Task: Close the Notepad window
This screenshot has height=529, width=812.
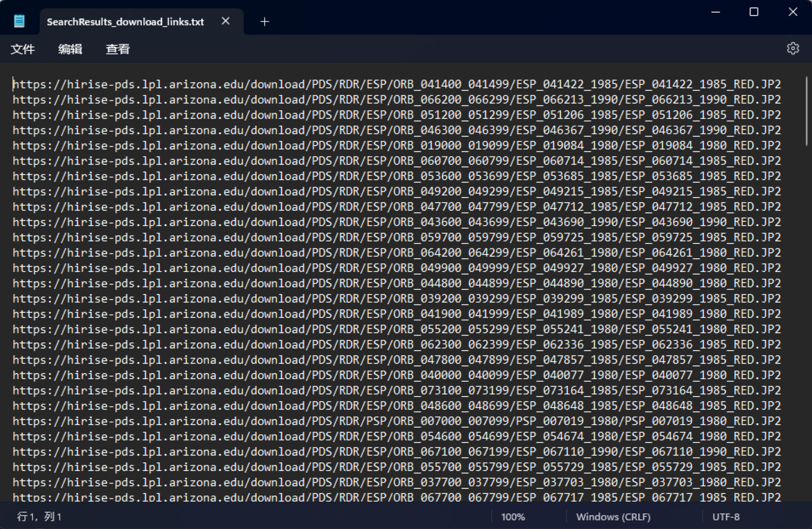Action: click(792, 12)
